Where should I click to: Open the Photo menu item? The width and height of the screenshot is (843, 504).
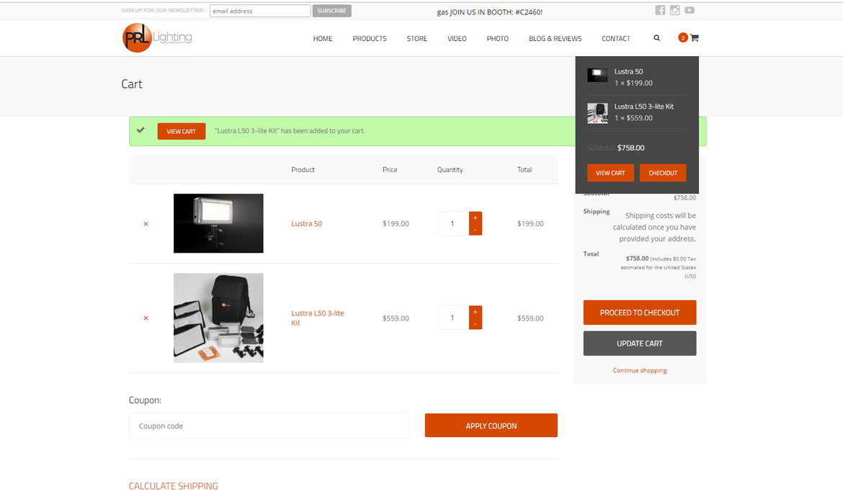point(497,39)
